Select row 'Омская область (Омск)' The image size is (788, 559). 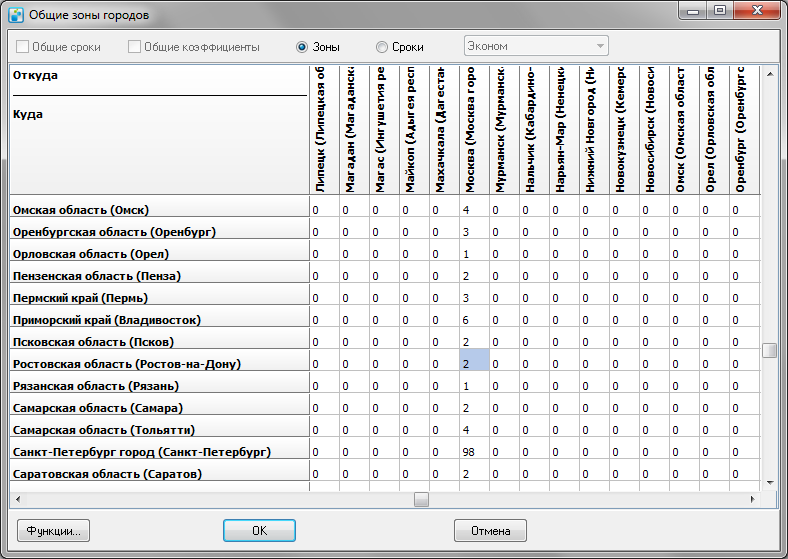pyautogui.click(x=159, y=207)
